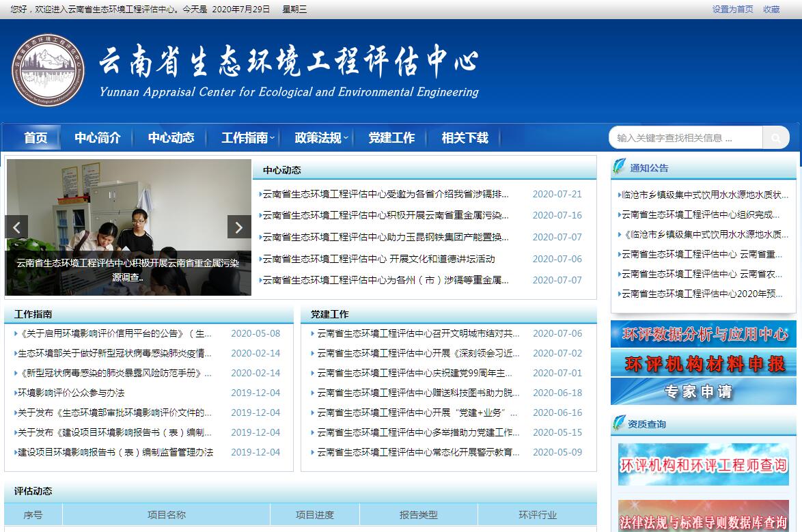Advance carousel with right arrow

tap(238, 227)
